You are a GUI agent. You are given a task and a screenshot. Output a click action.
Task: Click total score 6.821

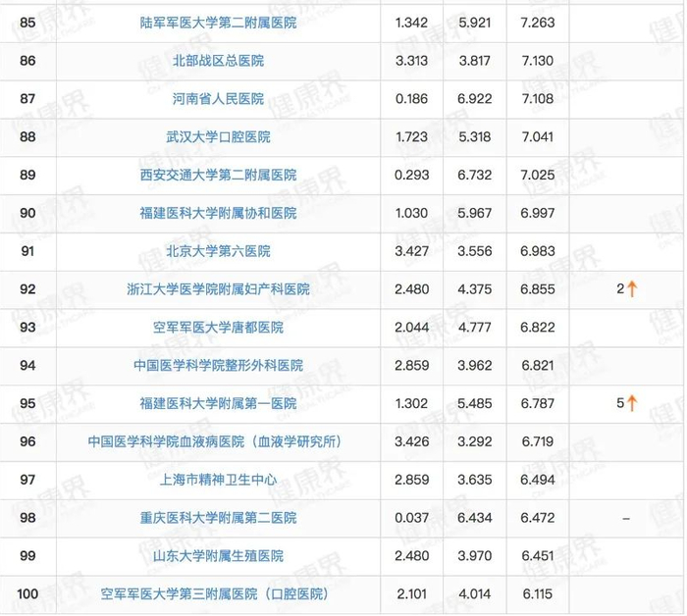click(538, 365)
